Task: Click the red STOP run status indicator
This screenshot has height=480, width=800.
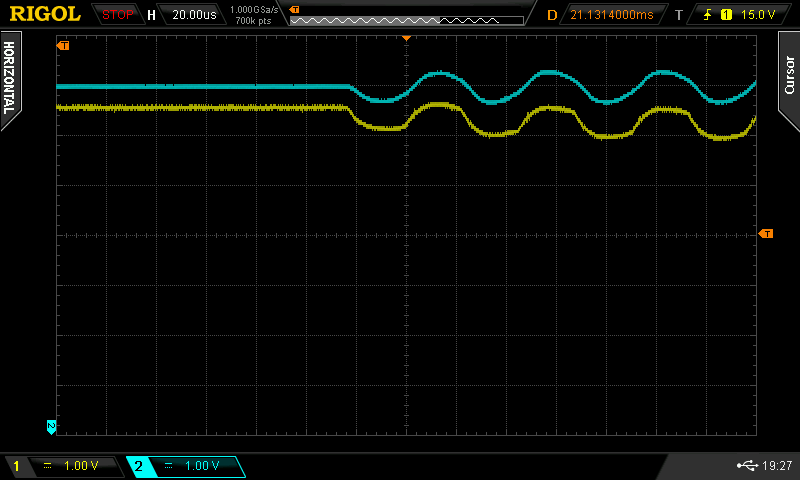Action: pos(118,15)
